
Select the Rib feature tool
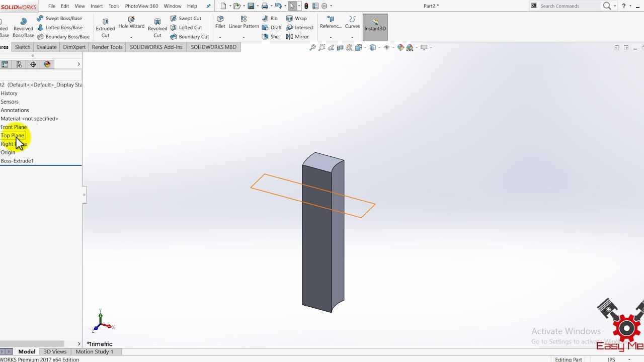point(270,18)
